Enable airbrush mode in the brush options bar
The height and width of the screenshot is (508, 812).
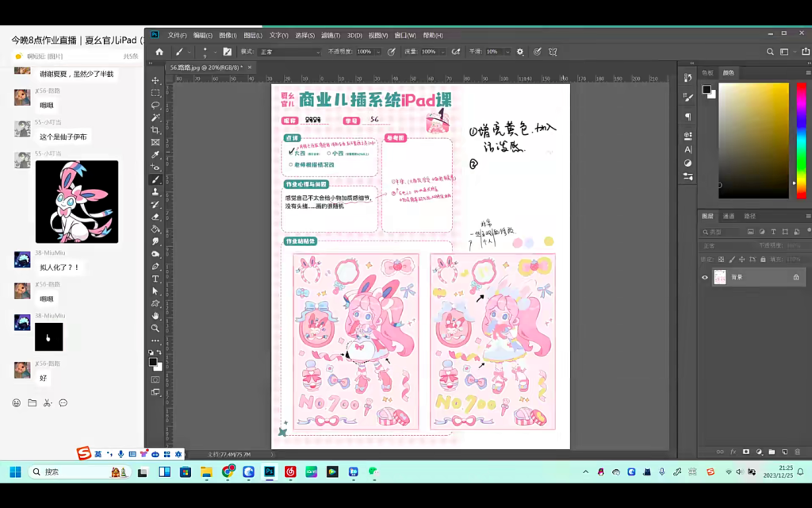(454, 51)
